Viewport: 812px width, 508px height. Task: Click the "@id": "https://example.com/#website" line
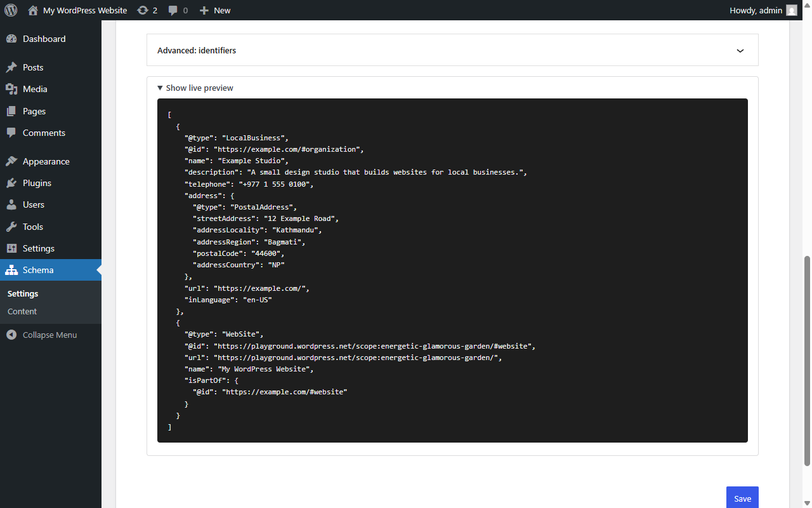(270, 392)
